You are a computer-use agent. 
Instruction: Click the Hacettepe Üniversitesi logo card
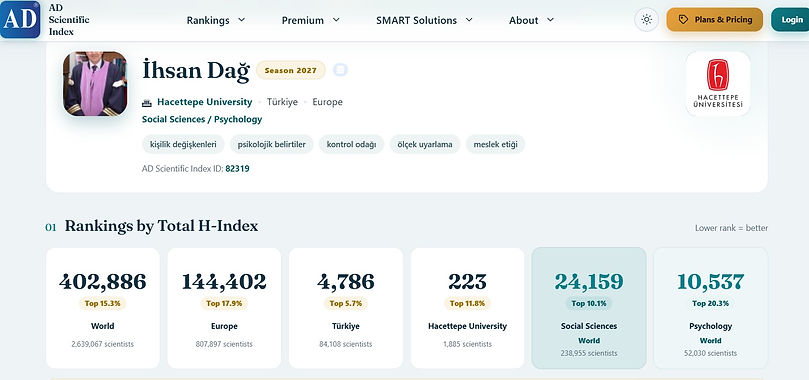point(718,84)
